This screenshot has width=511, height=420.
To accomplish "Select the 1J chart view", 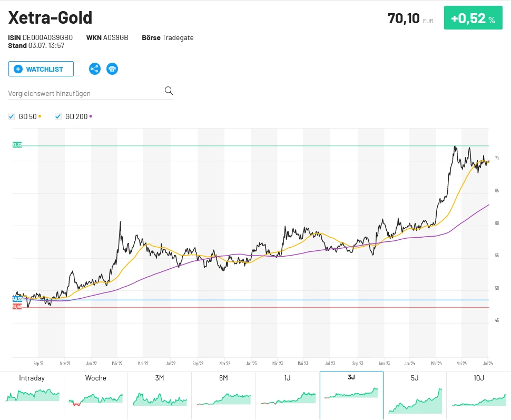I will pos(287,395).
